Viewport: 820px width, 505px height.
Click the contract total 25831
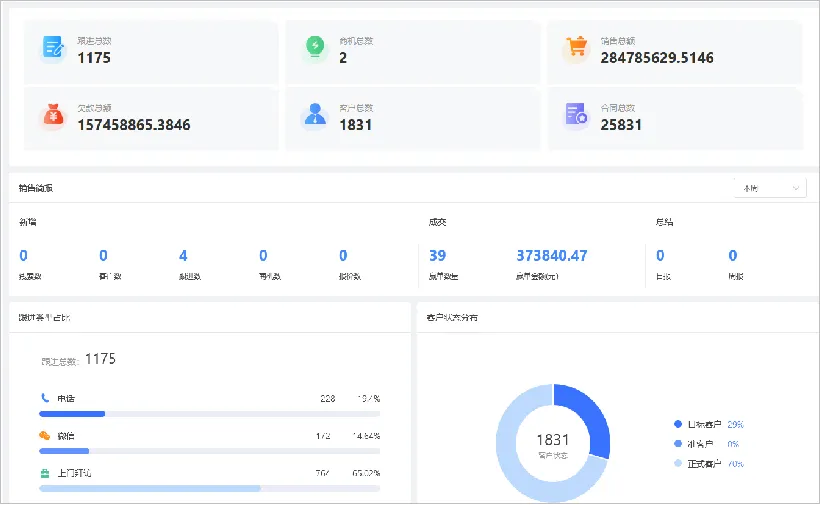coord(621,125)
